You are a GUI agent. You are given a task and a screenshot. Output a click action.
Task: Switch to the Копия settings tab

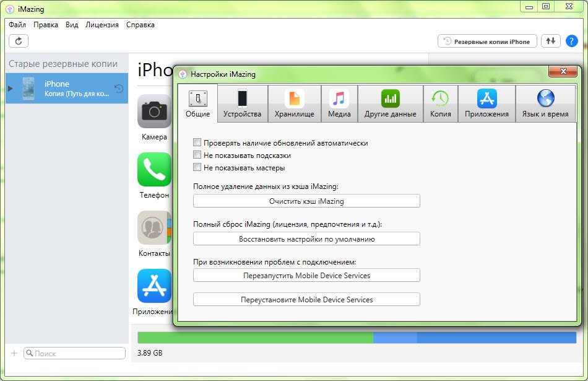click(441, 103)
